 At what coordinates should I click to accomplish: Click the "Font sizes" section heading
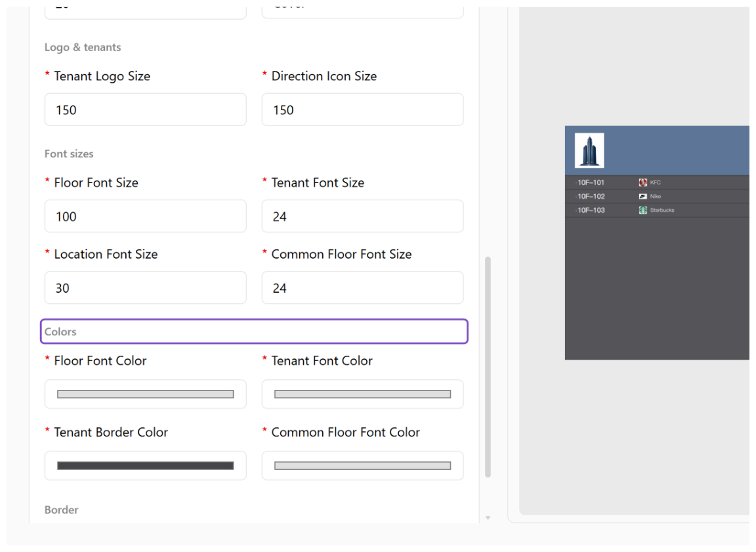(x=69, y=154)
